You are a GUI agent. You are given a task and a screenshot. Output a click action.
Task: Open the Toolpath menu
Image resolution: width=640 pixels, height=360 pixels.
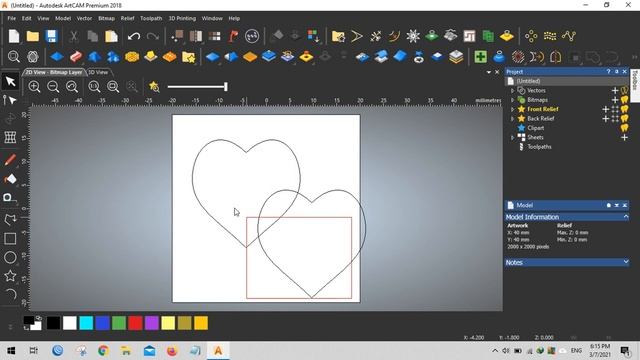tap(151, 18)
